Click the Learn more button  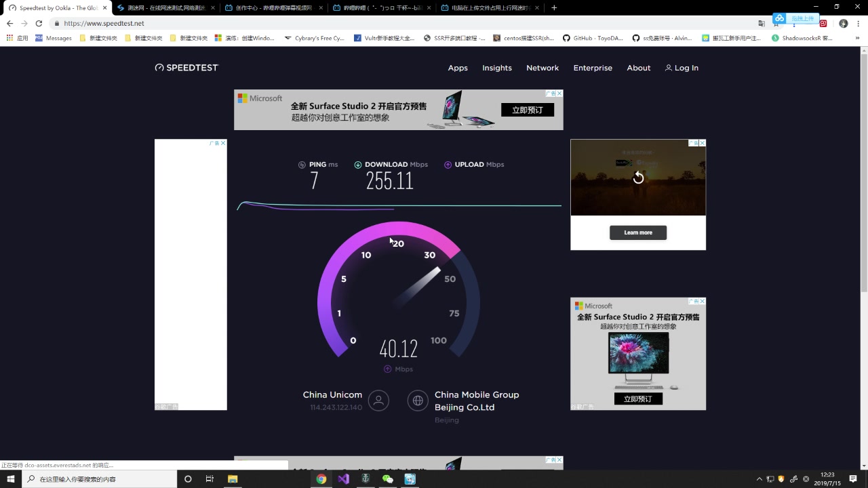pyautogui.click(x=638, y=232)
